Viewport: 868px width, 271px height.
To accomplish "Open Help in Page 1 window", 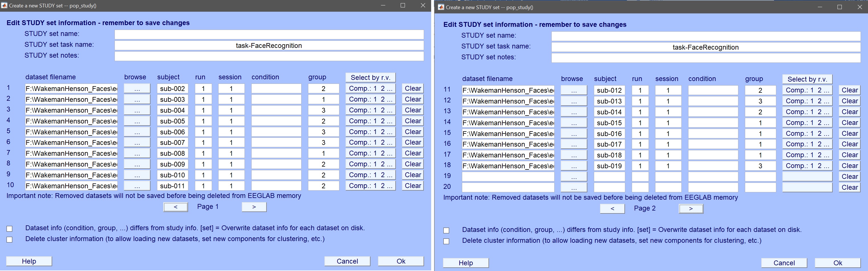I will click(29, 261).
